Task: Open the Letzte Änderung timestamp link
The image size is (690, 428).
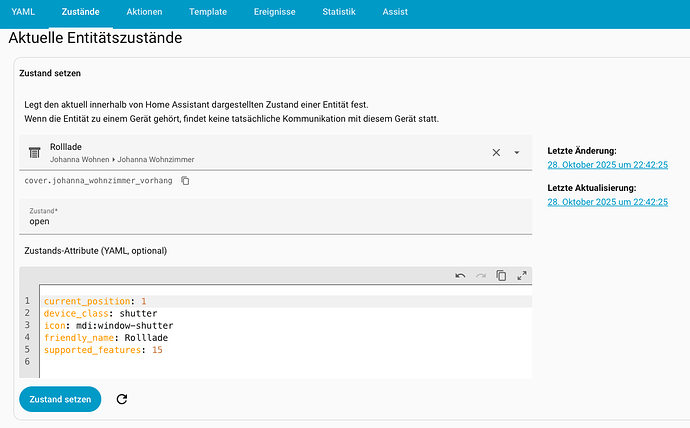Action: 607,165
